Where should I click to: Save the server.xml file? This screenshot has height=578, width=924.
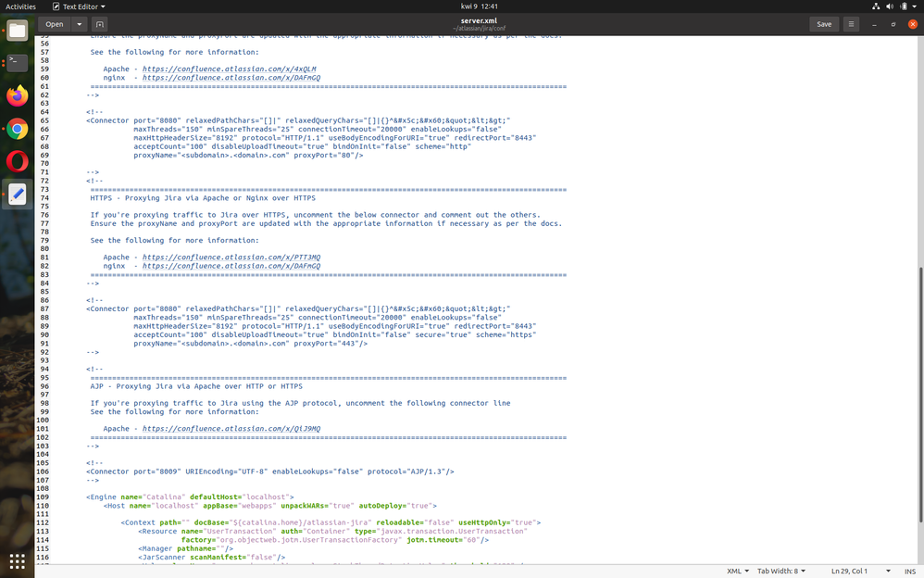point(822,24)
